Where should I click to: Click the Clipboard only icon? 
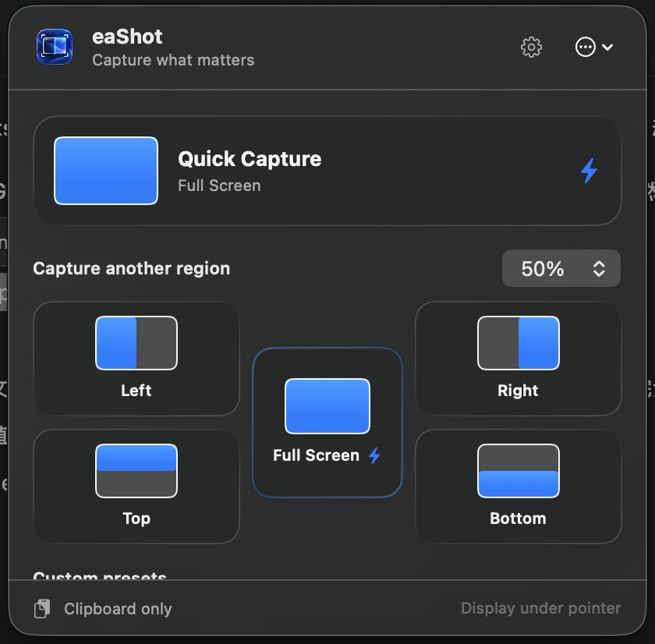(42, 608)
